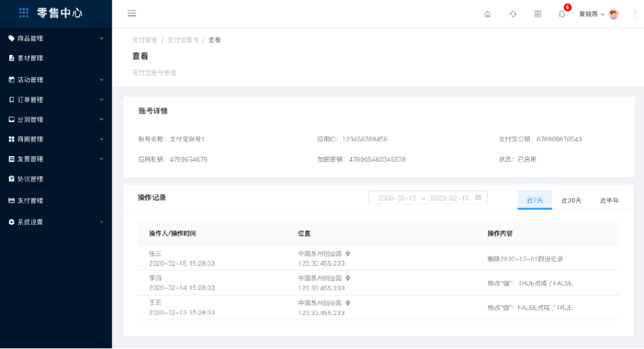Image resolution: width=644 pixels, height=349 pixels.
Task: Click the end date in date range field
Action: [x=449, y=198]
